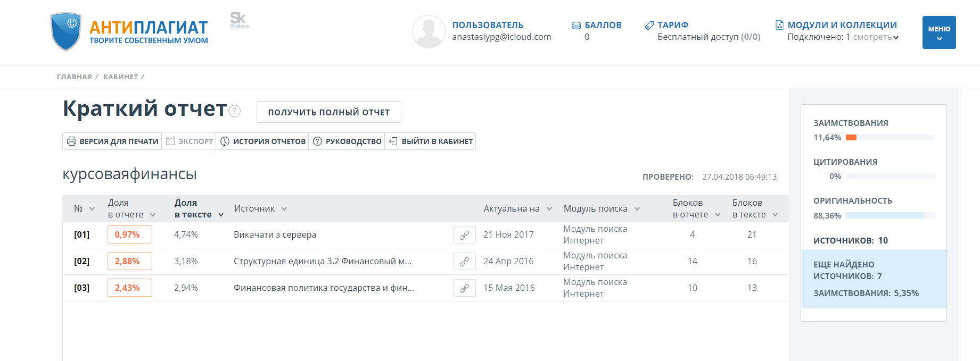Click Выйти в кабинет button
Image resolution: width=980 pixels, height=361 pixels.
(430, 141)
